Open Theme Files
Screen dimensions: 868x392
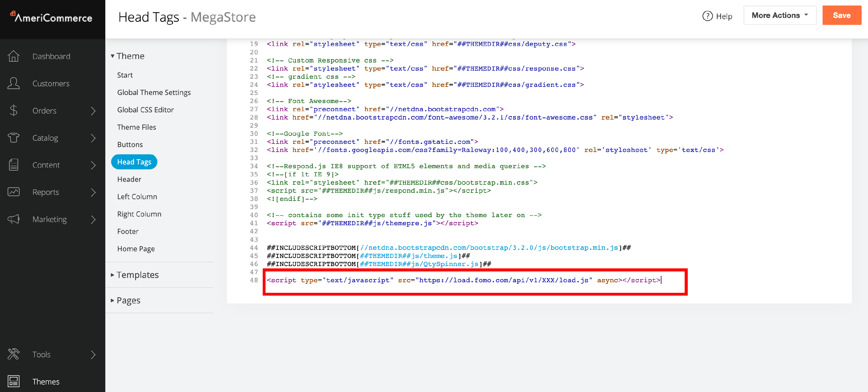pyautogui.click(x=137, y=127)
